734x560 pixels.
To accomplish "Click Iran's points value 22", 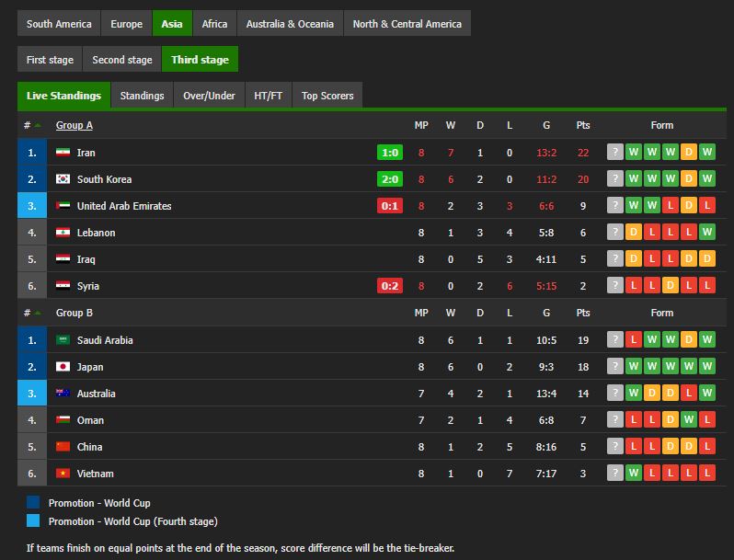I will [x=583, y=153].
